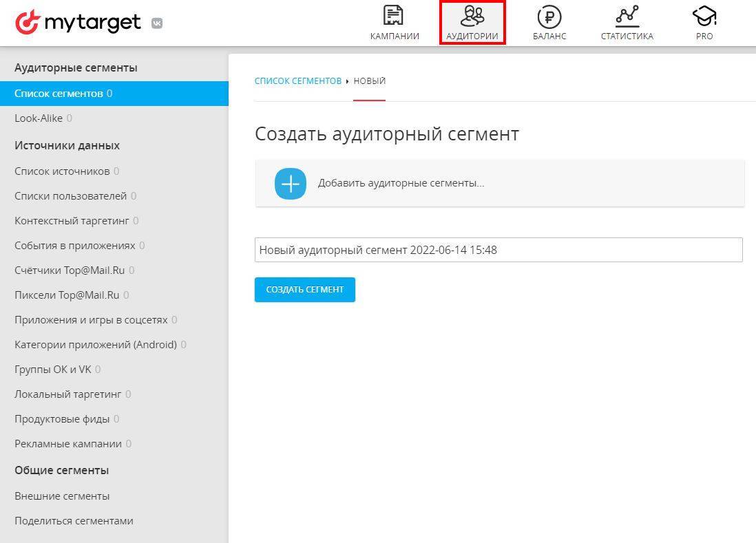Open the Статистика chart icon
756x543 pixels.
pyautogui.click(x=627, y=16)
